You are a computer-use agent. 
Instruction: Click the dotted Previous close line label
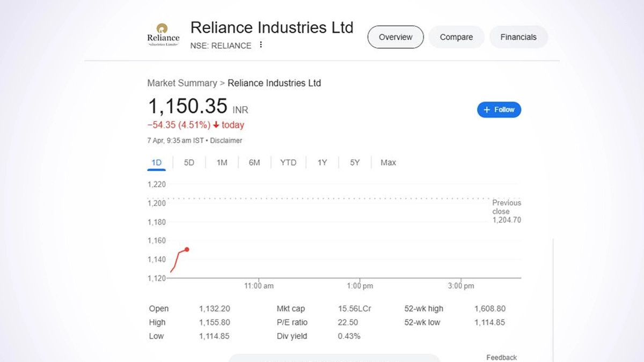(x=506, y=211)
